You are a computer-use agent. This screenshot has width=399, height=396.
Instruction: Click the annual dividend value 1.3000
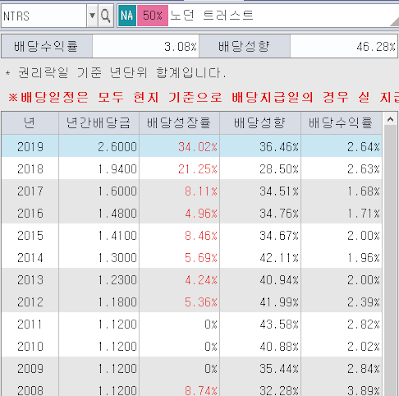117,258
